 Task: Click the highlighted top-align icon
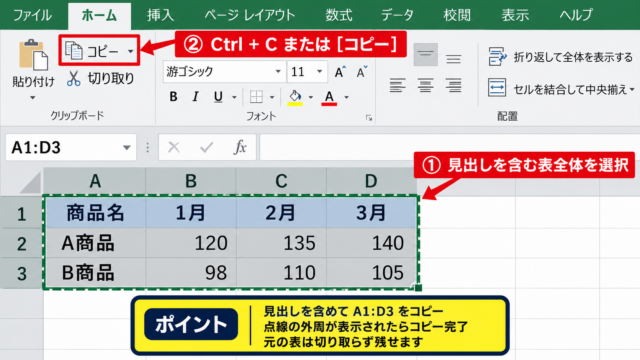tap(426, 54)
